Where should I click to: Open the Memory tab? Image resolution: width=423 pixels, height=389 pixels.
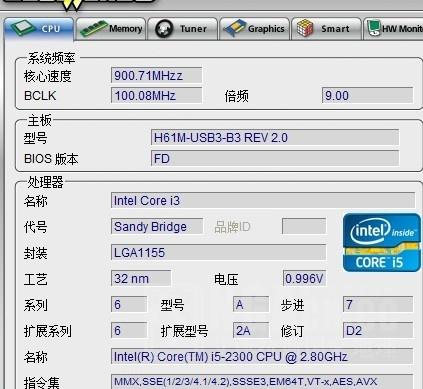tap(111, 29)
